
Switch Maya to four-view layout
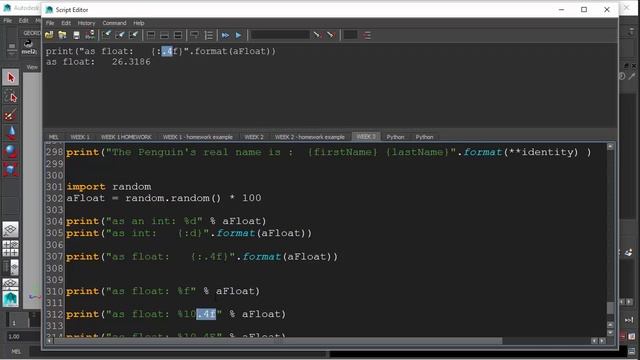pos(11,248)
